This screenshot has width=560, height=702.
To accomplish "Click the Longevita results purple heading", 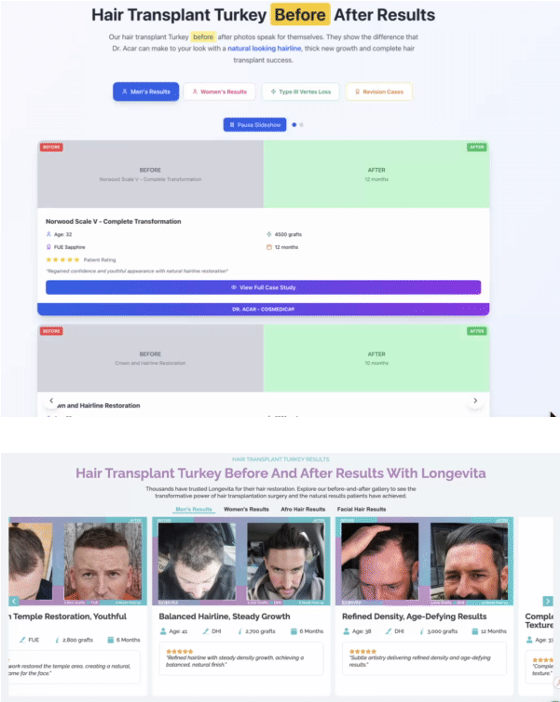I will click(281, 473).
